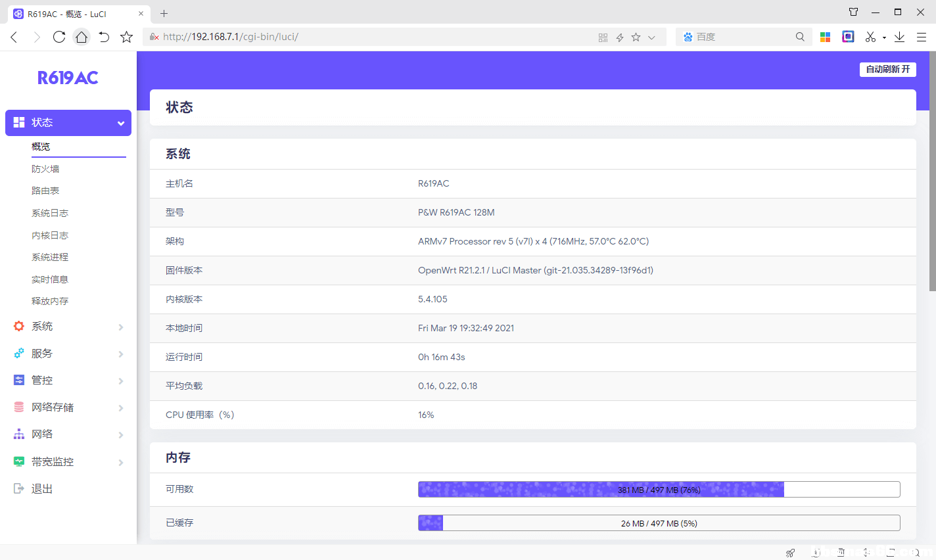
Task: Collapse the 状态 status menu chevron
Action: tap(120, 123)
